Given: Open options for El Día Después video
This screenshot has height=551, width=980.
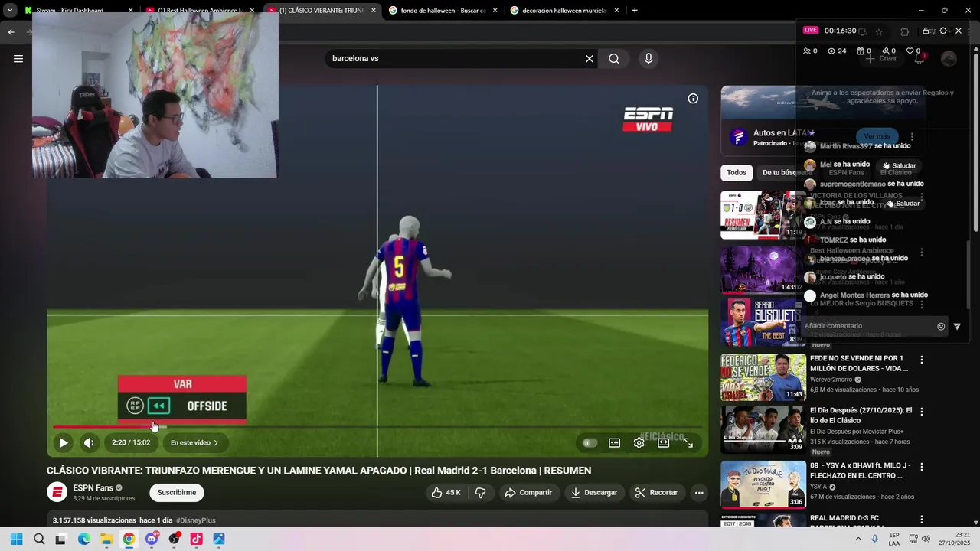Looking at the screenshot, I should 922,412.
